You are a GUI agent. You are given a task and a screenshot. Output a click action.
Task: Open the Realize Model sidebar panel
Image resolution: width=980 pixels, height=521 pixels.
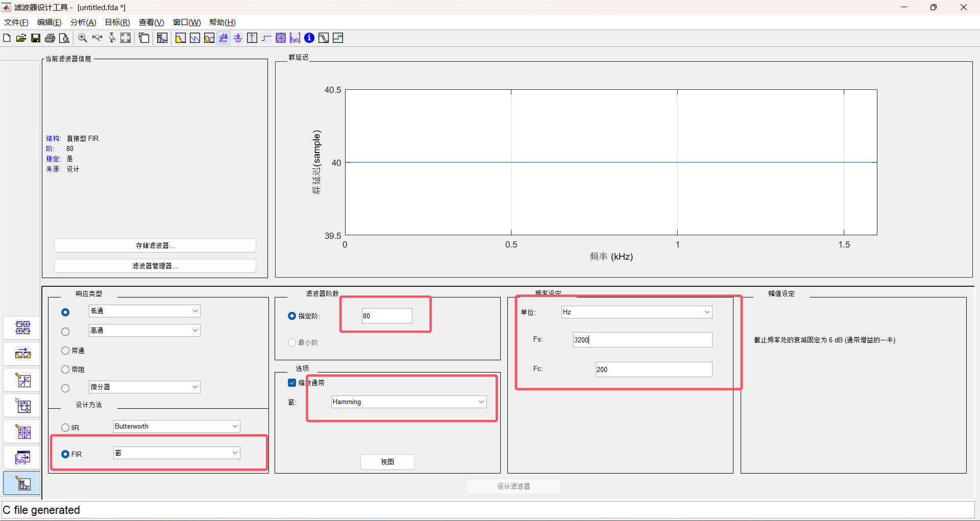click(x=22, y=406)
